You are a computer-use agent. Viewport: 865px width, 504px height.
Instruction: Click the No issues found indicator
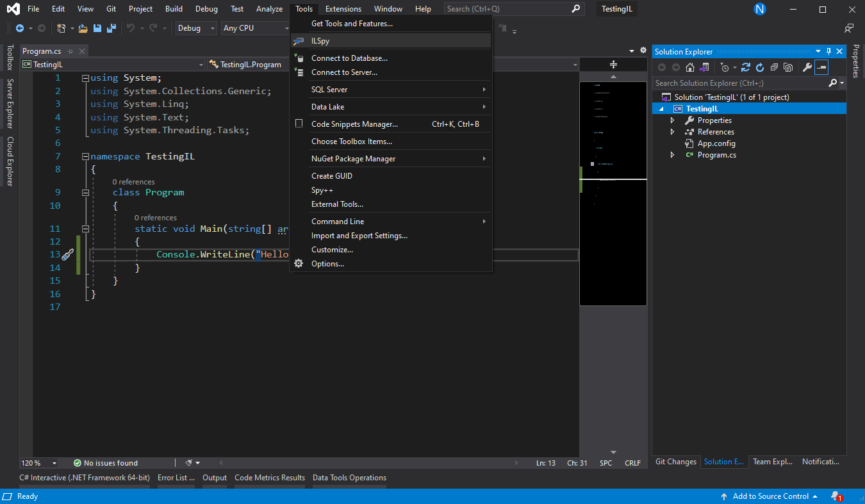click(x=106, y=463)
